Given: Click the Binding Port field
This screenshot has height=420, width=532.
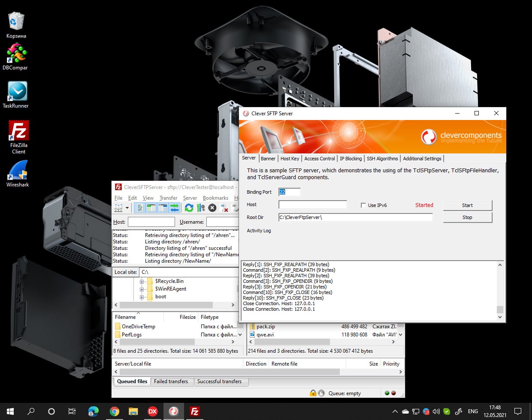Looking at the screenshot, I should click(290, 192).
